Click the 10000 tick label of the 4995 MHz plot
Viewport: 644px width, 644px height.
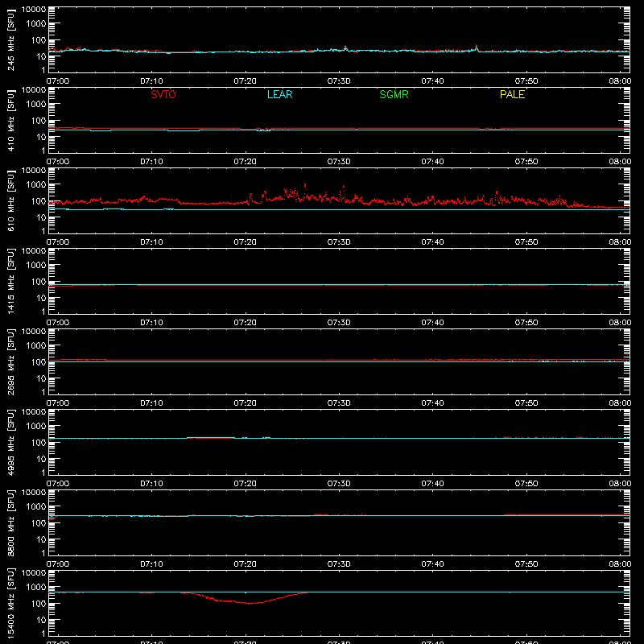[34, 412]
